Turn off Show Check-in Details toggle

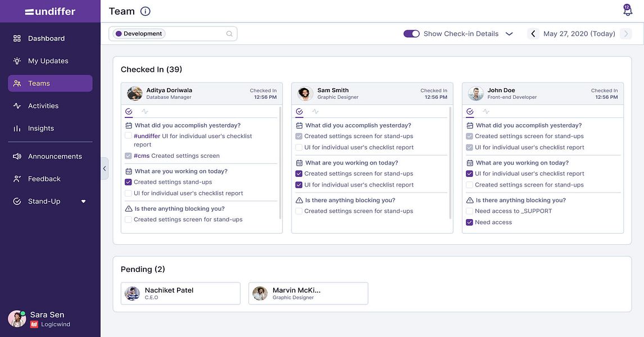pyautogui.click(x=411, y=34)
